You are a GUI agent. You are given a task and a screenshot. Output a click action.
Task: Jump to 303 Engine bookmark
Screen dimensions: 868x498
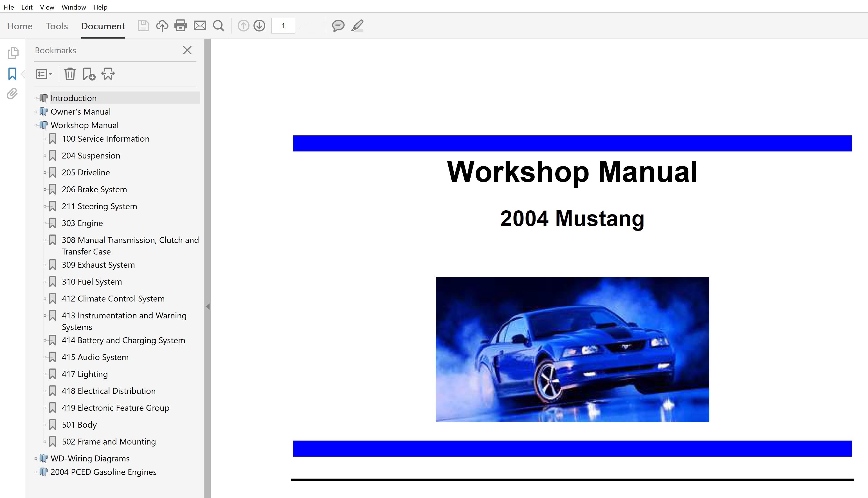pos(82,223)
